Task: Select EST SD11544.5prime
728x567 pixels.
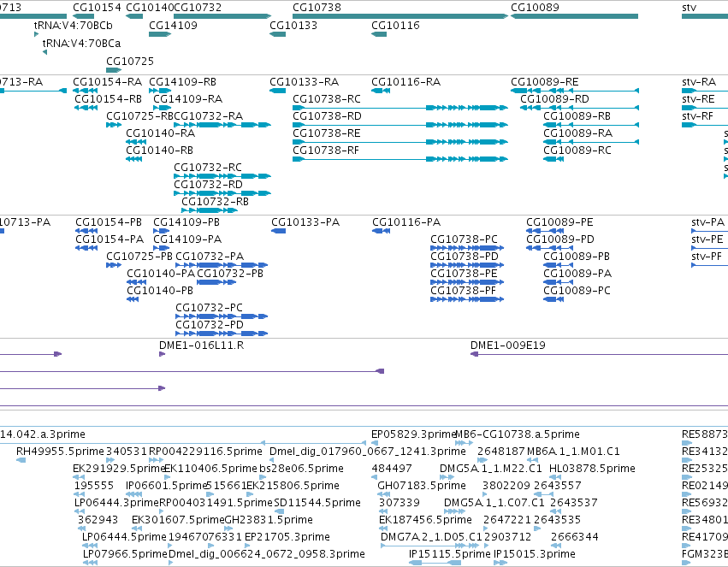Action: pyautogui.click(x=317, y=503)
